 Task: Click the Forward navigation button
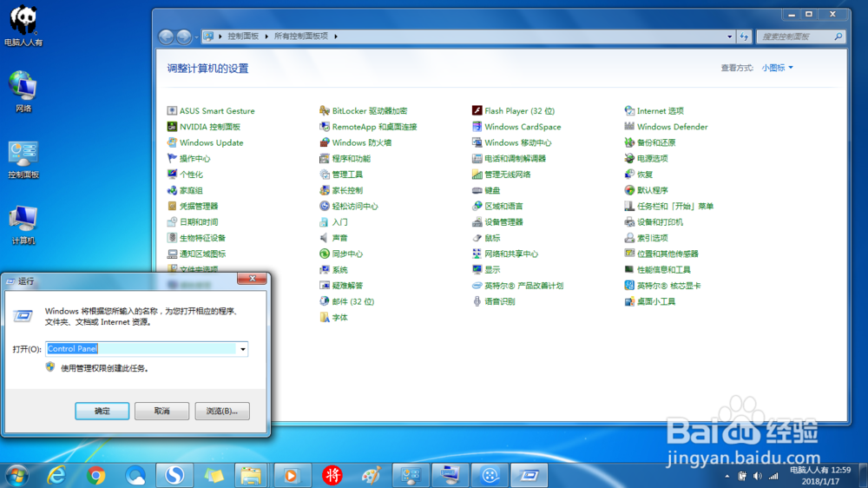184,36
